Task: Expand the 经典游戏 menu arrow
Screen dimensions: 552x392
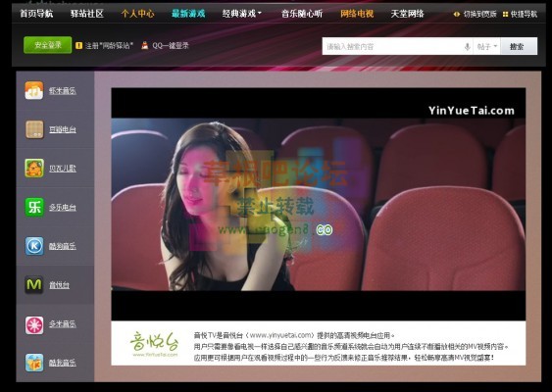Action: coord(260,13)
